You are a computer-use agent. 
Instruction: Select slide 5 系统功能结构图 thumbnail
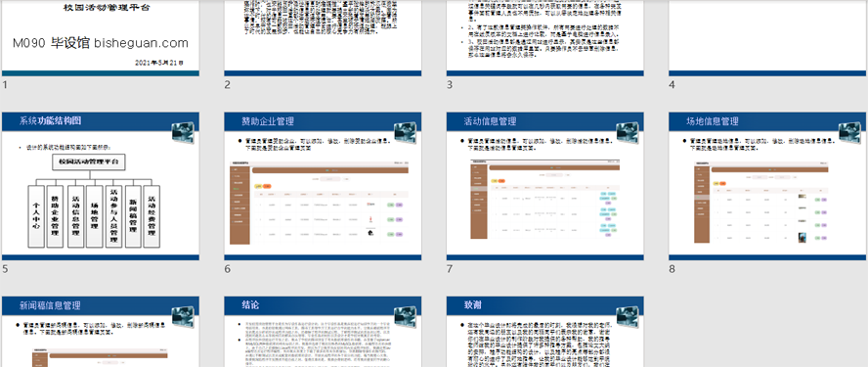101,186
